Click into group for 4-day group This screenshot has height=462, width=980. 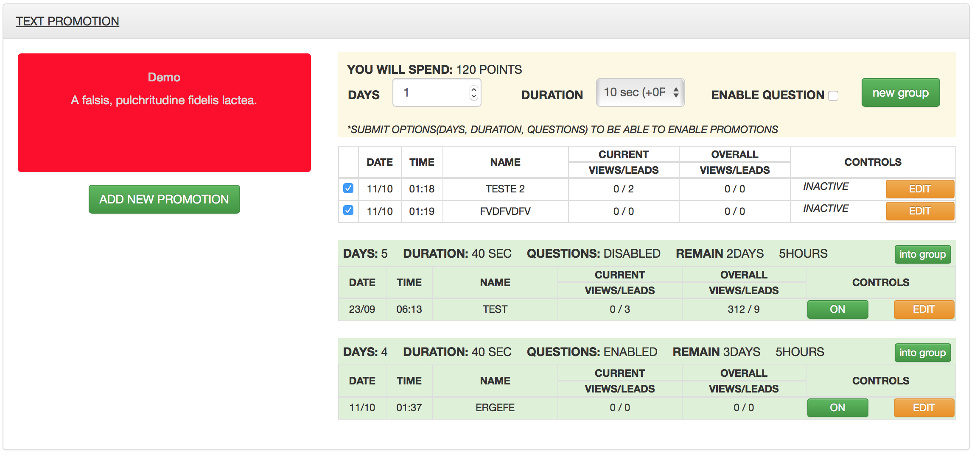click(x=922, y=353)
